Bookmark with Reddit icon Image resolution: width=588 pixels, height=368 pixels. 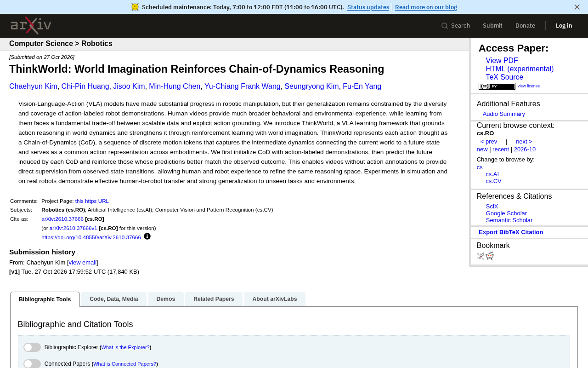(x=490, y=256)
